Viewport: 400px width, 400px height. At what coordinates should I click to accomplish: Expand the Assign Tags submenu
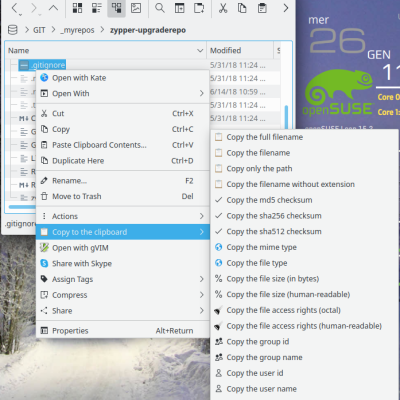click(122, 279)
